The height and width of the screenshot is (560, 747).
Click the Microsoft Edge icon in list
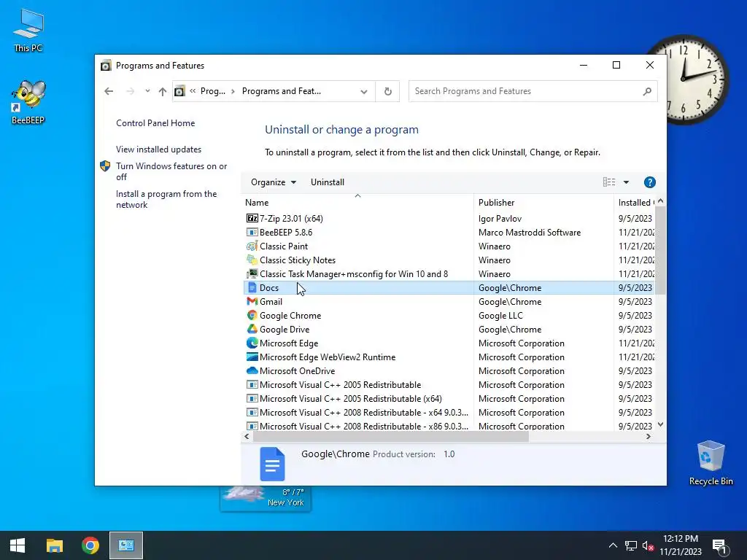click(252, 343)
